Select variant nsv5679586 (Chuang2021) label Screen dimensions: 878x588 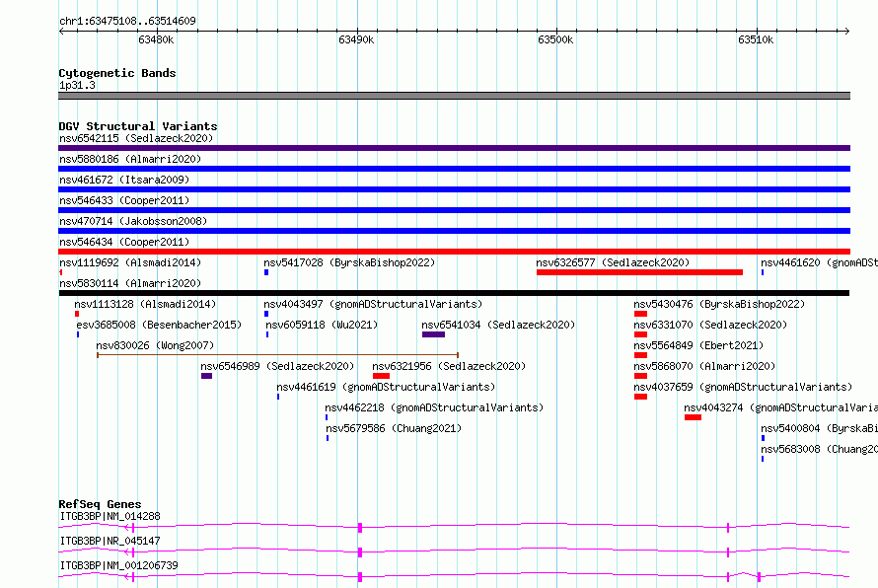pos(395,428)
